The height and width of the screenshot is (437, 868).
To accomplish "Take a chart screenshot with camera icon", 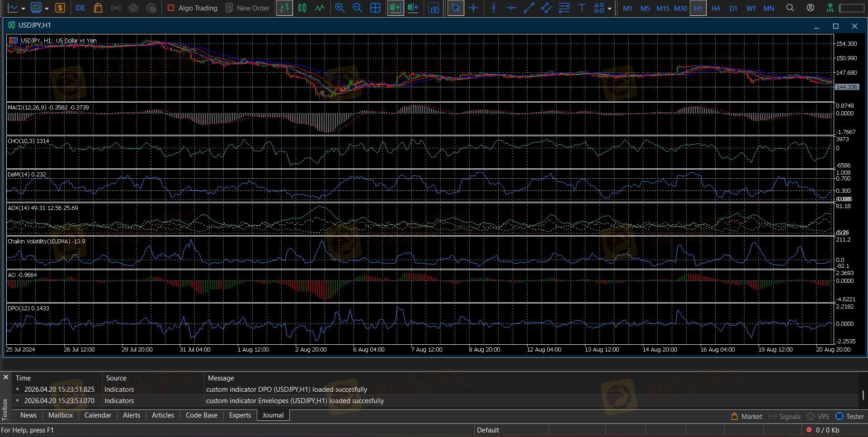I will pyautogui.click(x=434, y=8).
